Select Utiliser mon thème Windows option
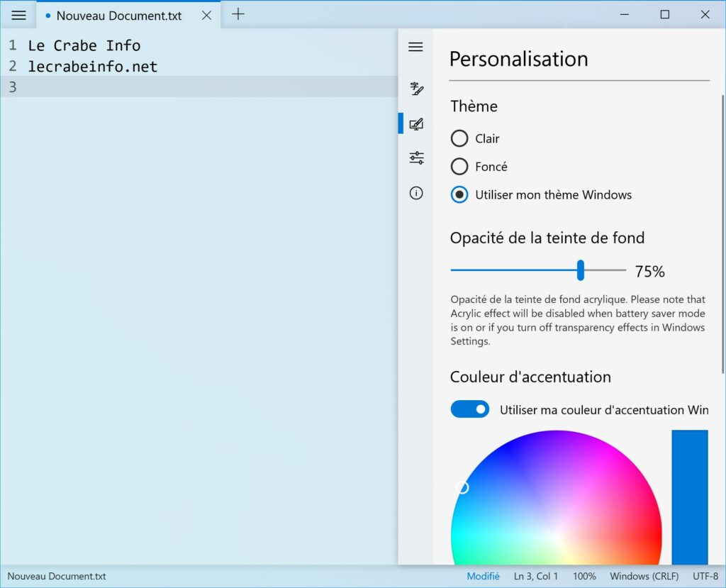The image size is (726, 588). [x=541, y=194]
